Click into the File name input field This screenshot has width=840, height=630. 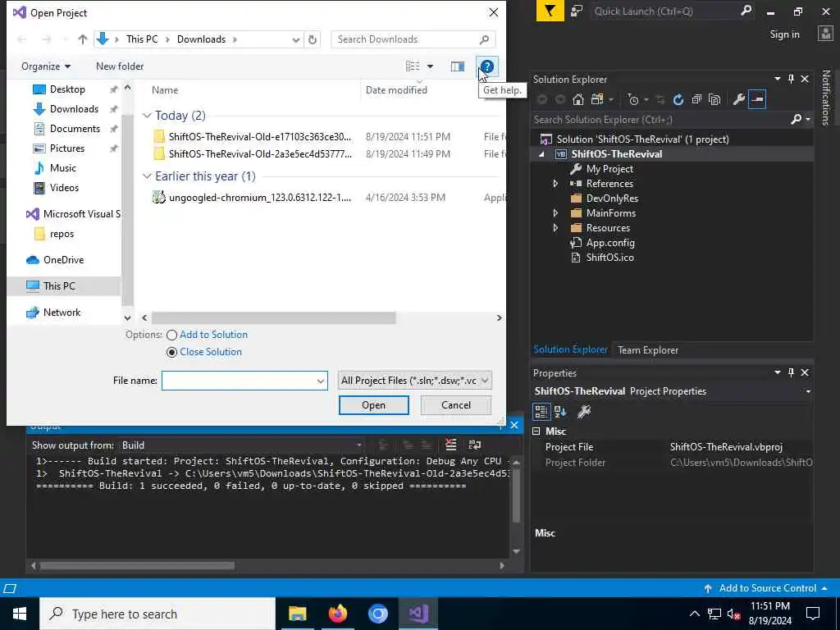pyautogui.click(x=239, y=381)
